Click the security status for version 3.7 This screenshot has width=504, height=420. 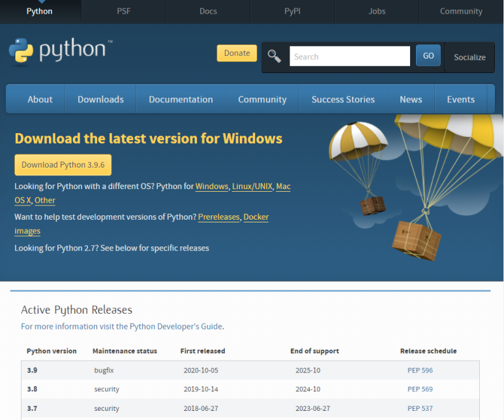click(x=106, y=409)
